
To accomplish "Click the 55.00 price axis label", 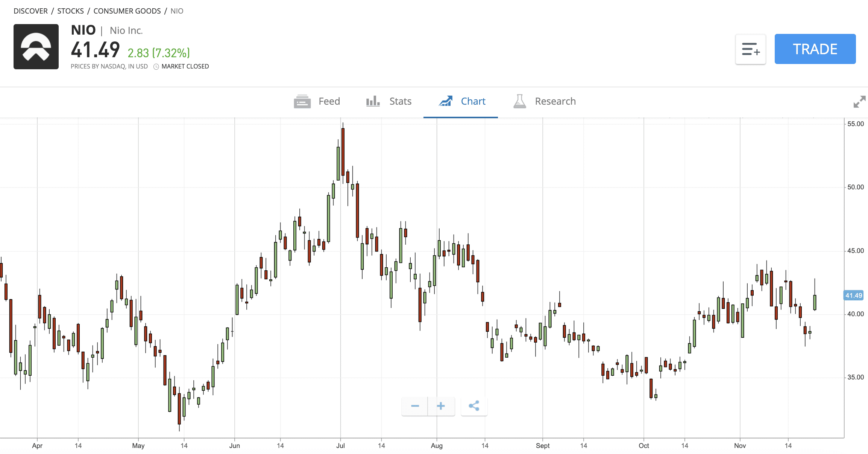I will click(856, 124).
